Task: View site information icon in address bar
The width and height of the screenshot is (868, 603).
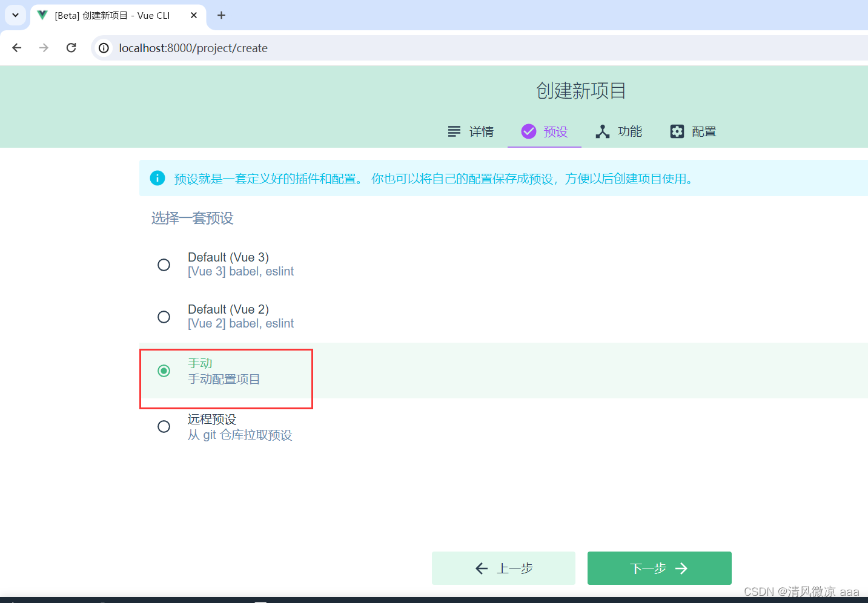Action: [x=104, y=48]
